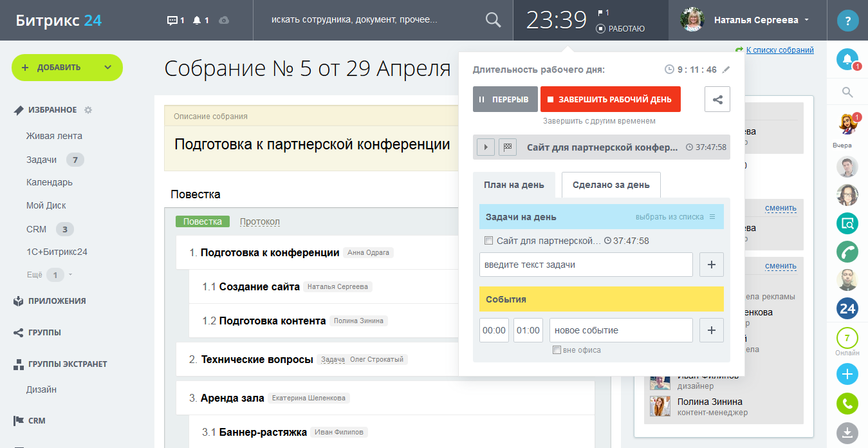Screen dimensions: 868x448
Task: Click the share icon in workday panel
Action: pyautogui.click(x=717, y=99)
